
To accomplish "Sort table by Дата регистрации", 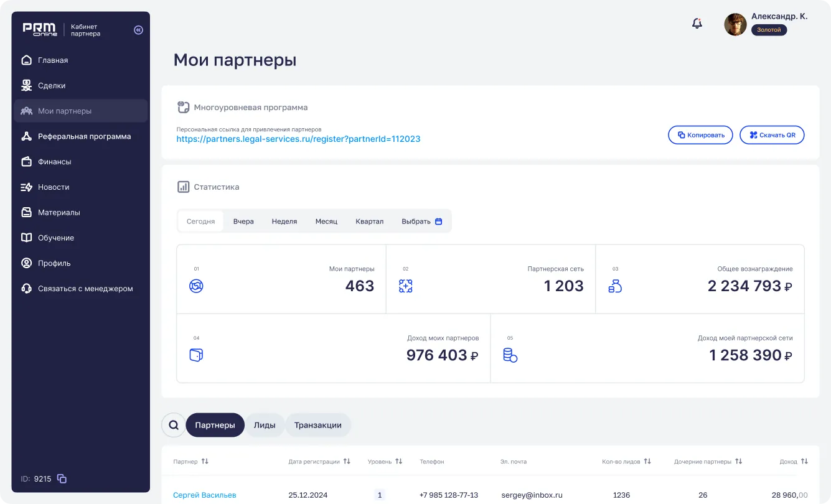I will 347,461.
